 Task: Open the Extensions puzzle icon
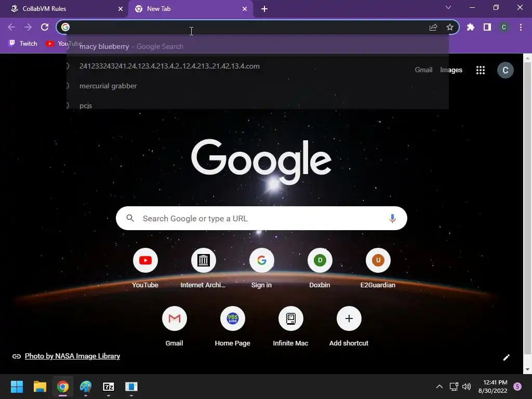tap(471, 27)
